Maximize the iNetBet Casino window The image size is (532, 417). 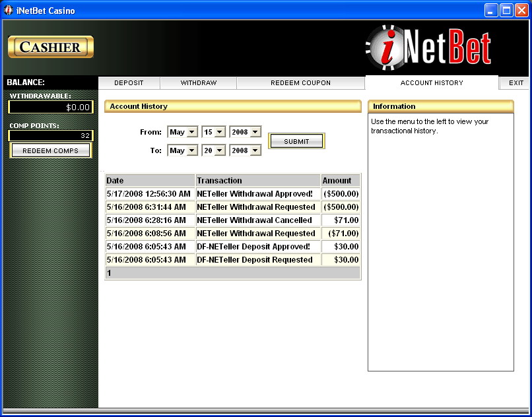pos(506,11)
